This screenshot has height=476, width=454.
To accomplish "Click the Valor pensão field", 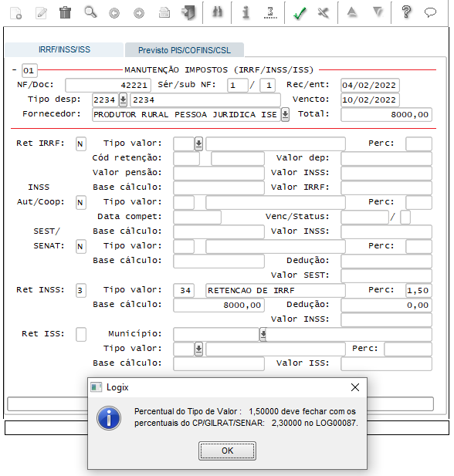I will pos(219,173).
